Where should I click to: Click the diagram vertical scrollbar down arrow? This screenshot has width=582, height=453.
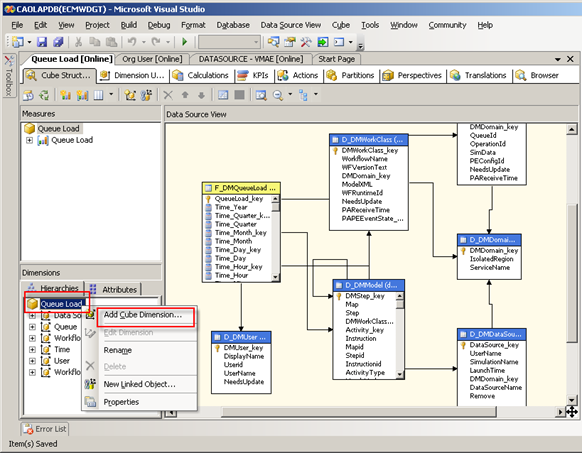(x=572, y=400)
